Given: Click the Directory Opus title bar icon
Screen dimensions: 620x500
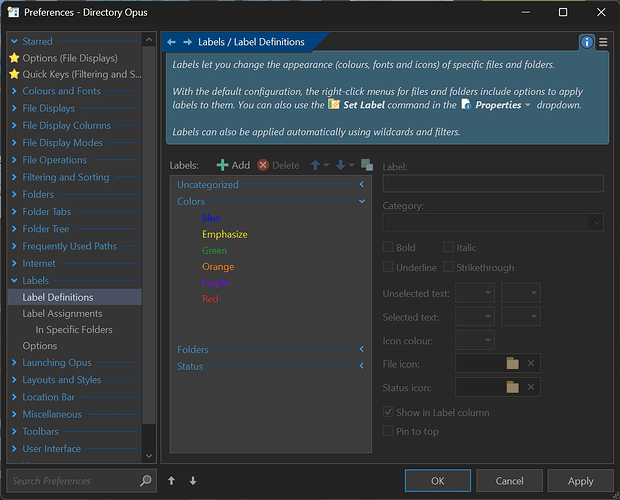Looking at the screenshot, I should tap(13, 12).
